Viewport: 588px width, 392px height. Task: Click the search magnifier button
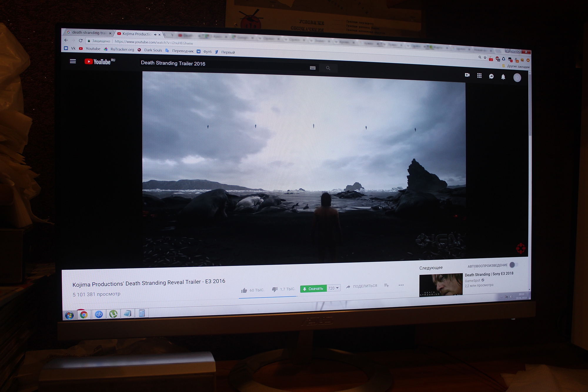(x=328, y=68)
